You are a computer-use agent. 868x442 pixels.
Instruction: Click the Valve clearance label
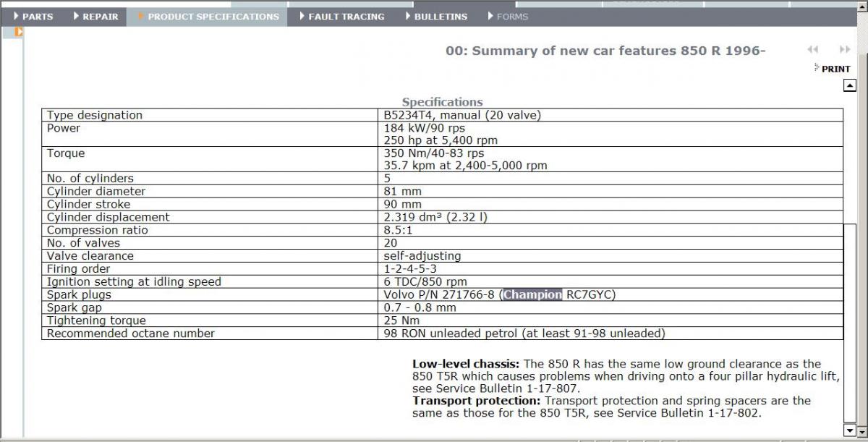coord(90,255)
